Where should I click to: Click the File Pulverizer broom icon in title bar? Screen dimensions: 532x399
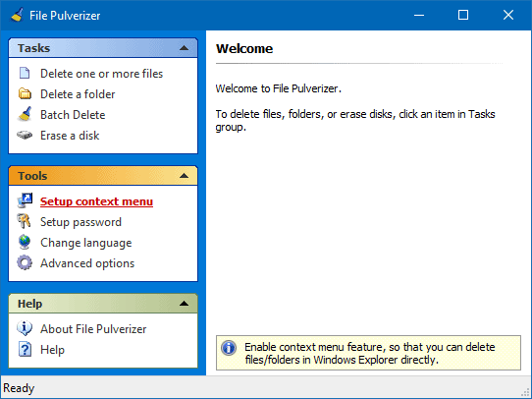pyautogui.click(x=17, y=15)
